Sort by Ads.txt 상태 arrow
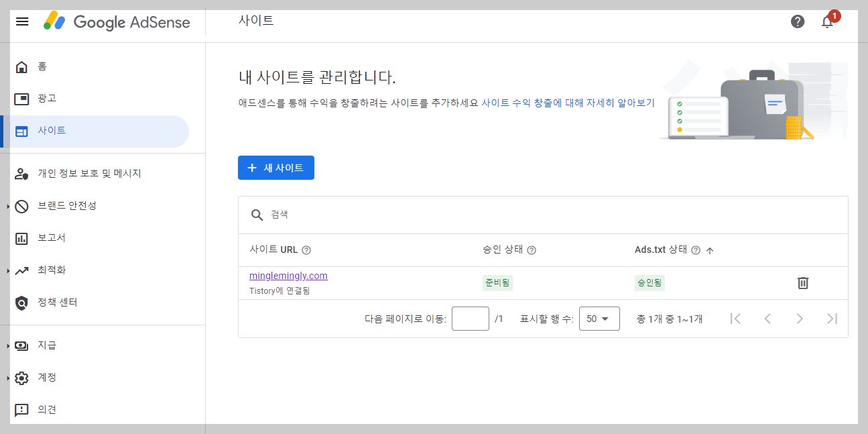Screen dimensions: 868x434 pyautogui.click(x=710, y=250)
